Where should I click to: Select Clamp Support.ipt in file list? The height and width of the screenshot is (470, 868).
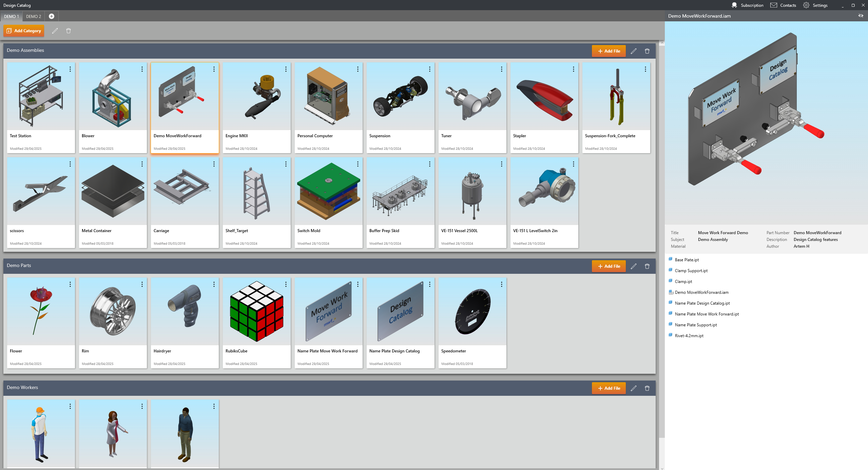[691, 271]
